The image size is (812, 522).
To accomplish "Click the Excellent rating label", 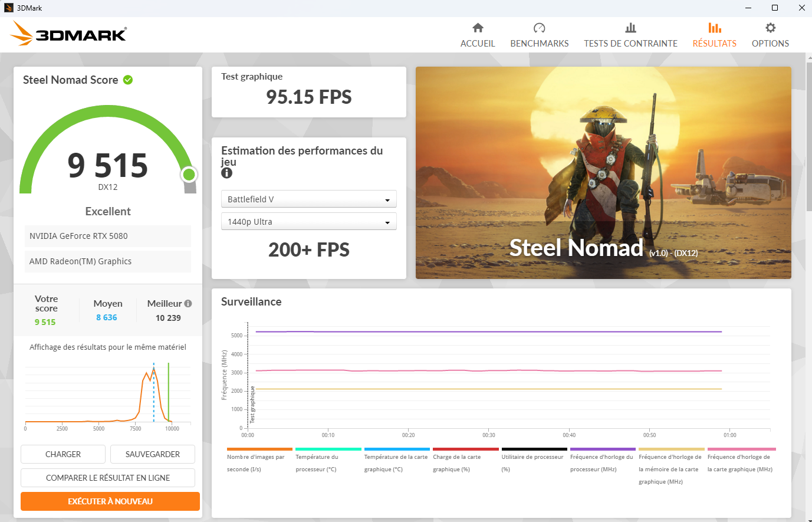I will (x=108, y=211).
